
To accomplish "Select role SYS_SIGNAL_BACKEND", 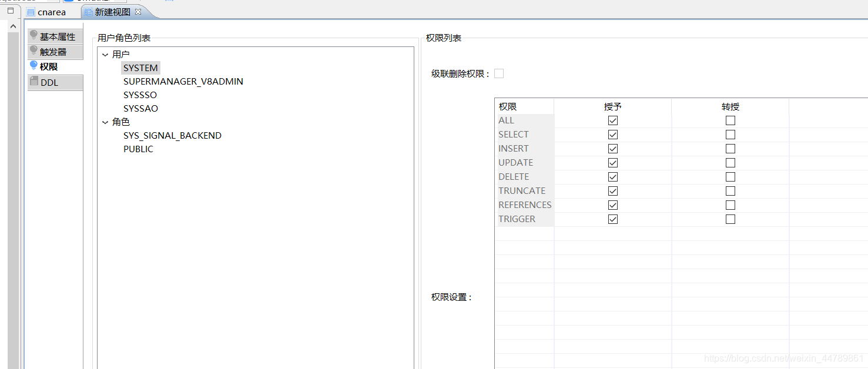I will (172, 136).
